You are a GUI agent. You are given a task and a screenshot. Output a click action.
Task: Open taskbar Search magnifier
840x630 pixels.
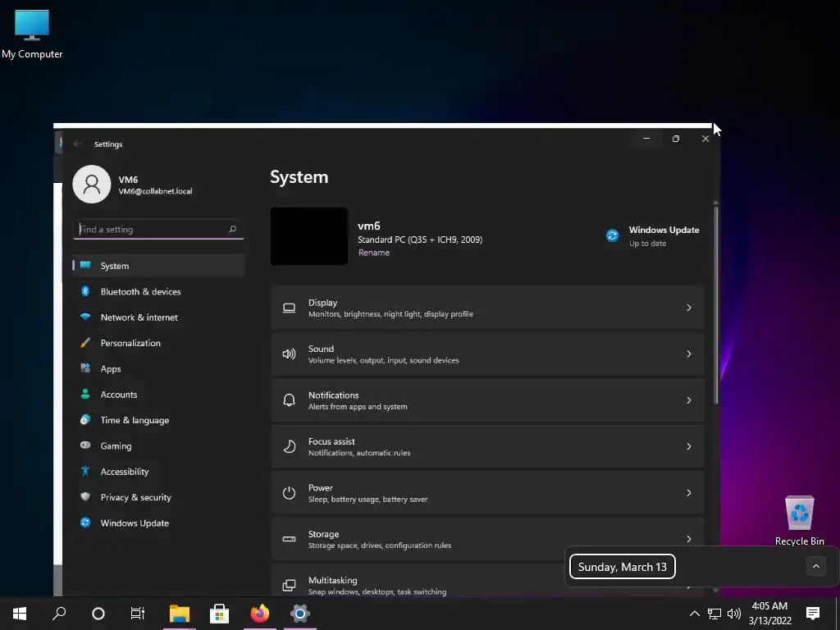[x=59, y=614]
